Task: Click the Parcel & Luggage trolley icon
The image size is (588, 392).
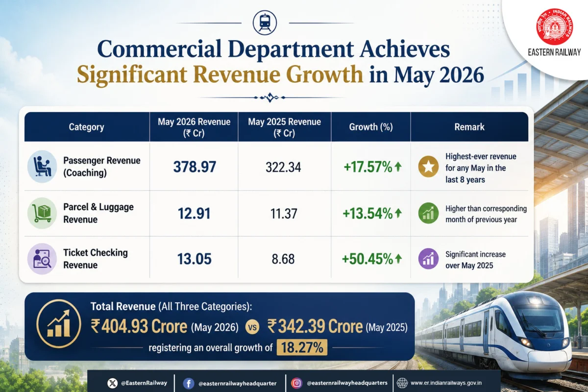Action: [x=42, y=213]
